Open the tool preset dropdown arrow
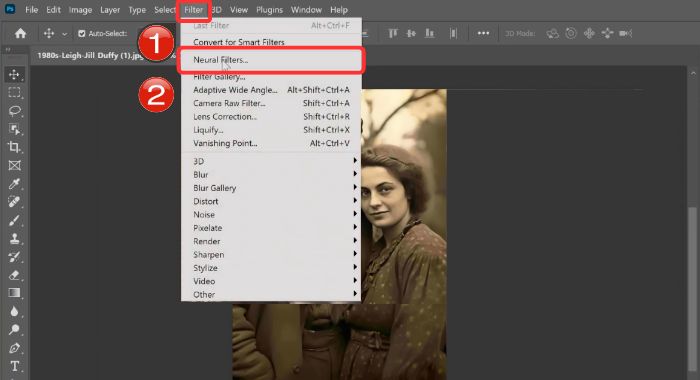 [x=65, y=33]
